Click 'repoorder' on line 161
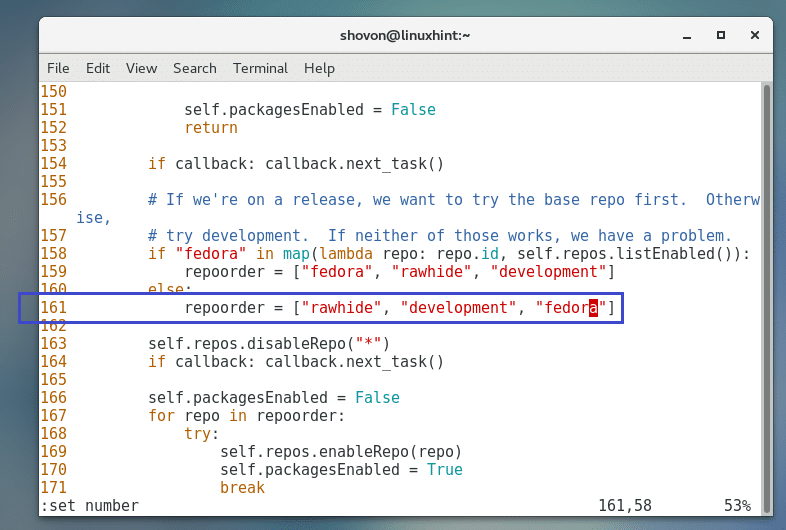786x530 pixels. [225, 307]
